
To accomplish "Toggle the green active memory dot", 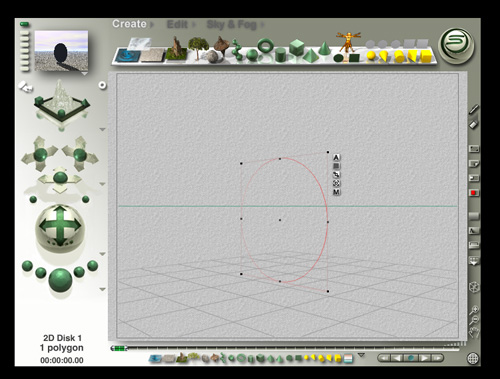I will coord(24,24).
